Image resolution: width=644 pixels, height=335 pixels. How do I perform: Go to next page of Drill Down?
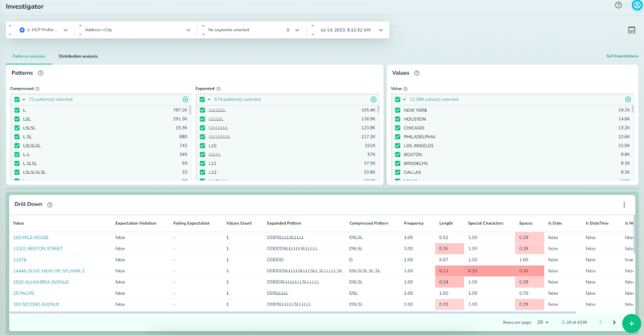point(613,322)
